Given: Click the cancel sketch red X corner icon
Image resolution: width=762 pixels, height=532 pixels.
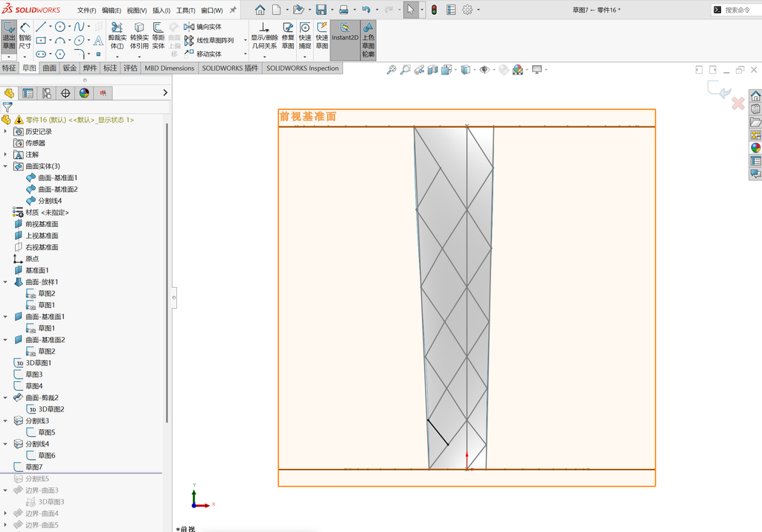Looking at the screenshot, I should (x=737, y=103).
